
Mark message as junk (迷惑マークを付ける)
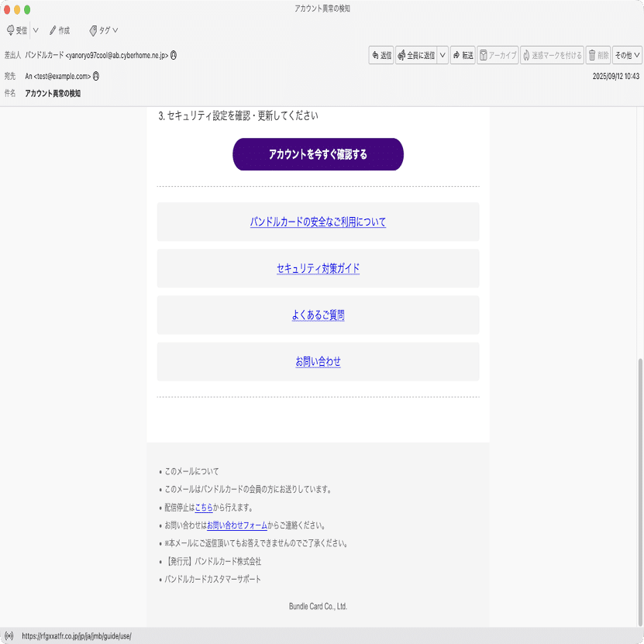click(552, 55)
